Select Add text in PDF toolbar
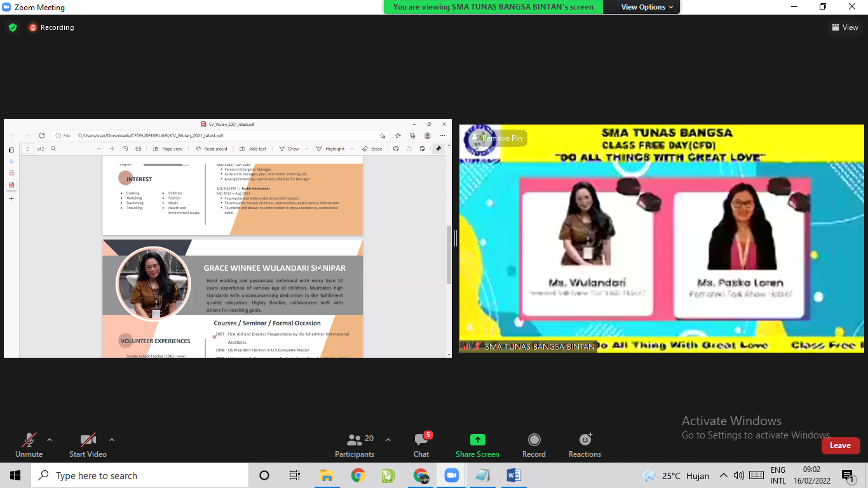The width and height of the screenshot is (868, 488). click(x=253, y=149)
